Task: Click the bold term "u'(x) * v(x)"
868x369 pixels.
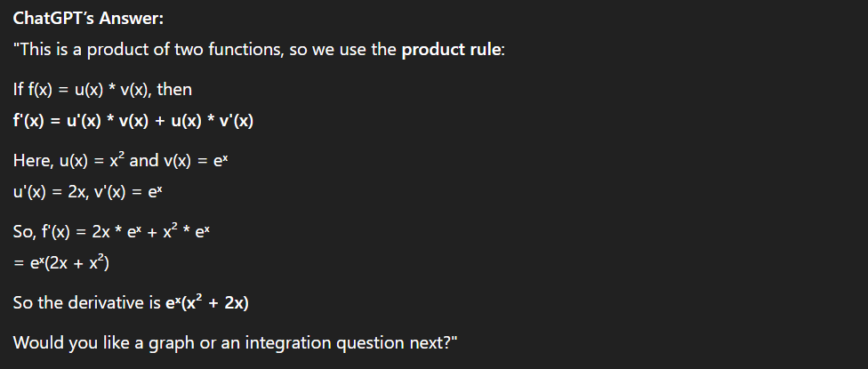Action: [x=108, y=121]
